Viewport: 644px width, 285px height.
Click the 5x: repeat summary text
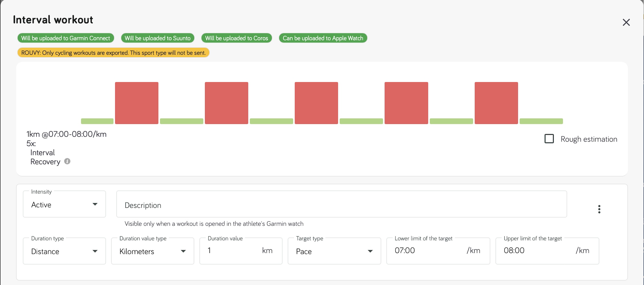[31, 143]
